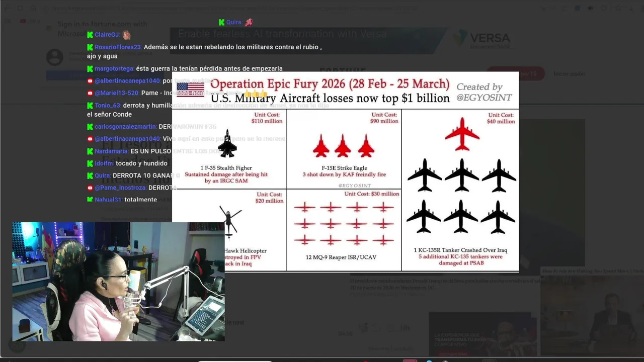The image size is (644, 362).
Task: Click Kick icon beside RosarioFlores23
Action: (x=90, y=47)
